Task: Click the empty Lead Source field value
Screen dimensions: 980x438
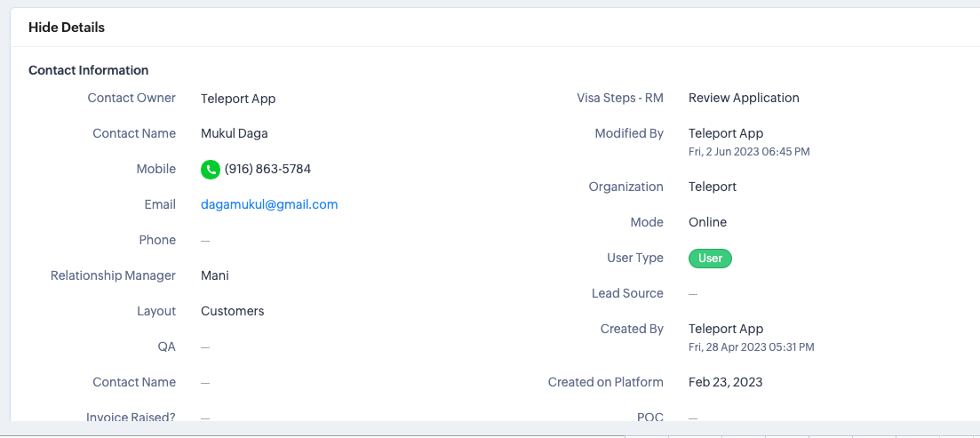Action: pyautogui.click(x=693, y=294)
